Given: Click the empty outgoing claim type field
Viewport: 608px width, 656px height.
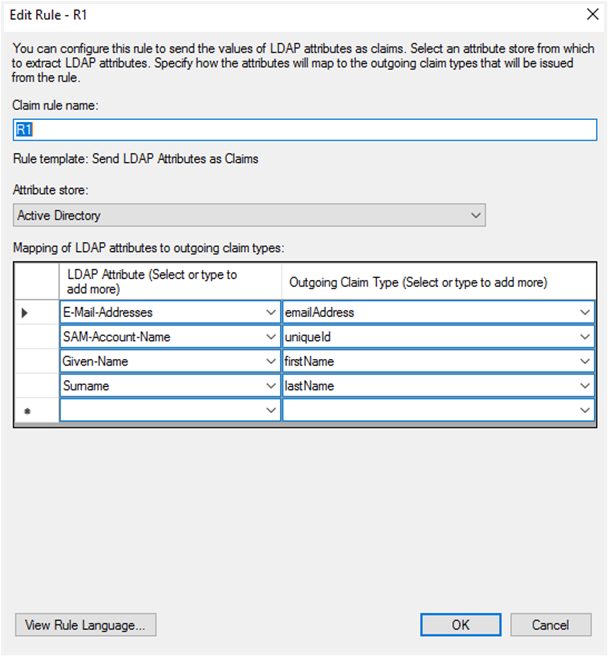Looking at the screenshot, I should pyautogui.click(x=430, y=409).
